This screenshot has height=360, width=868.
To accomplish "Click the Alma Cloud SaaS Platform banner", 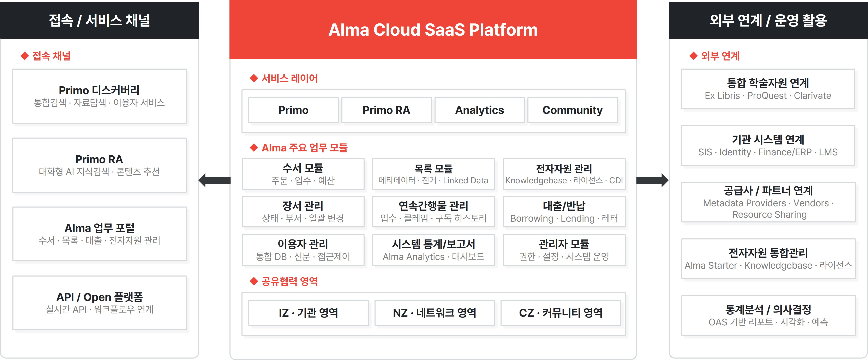I will click(x=433, y=30).
